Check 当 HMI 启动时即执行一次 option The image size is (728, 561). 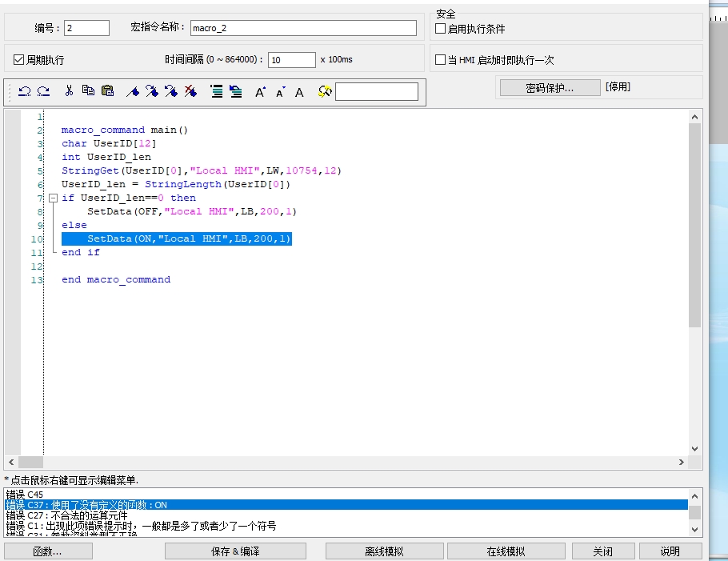tap(440, 60)
